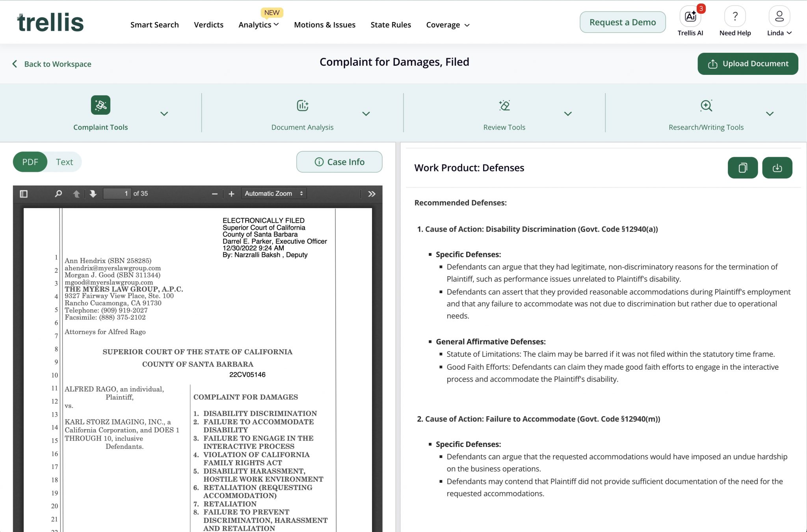
Task: Click 'General Affirmative Defenses:' subheading
Action: tap(491, 342)
